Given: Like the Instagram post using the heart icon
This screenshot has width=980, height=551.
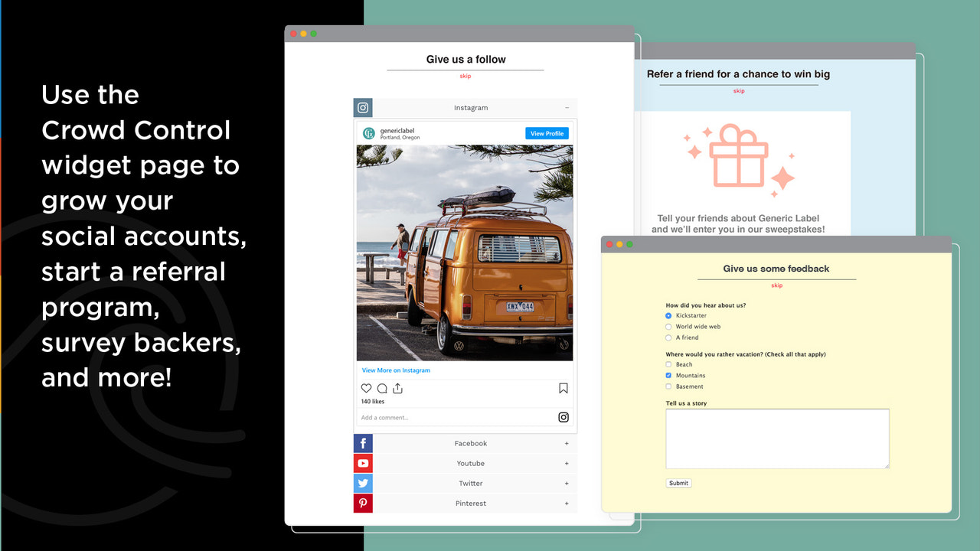Looking at the screenshot, I should 366,388.
